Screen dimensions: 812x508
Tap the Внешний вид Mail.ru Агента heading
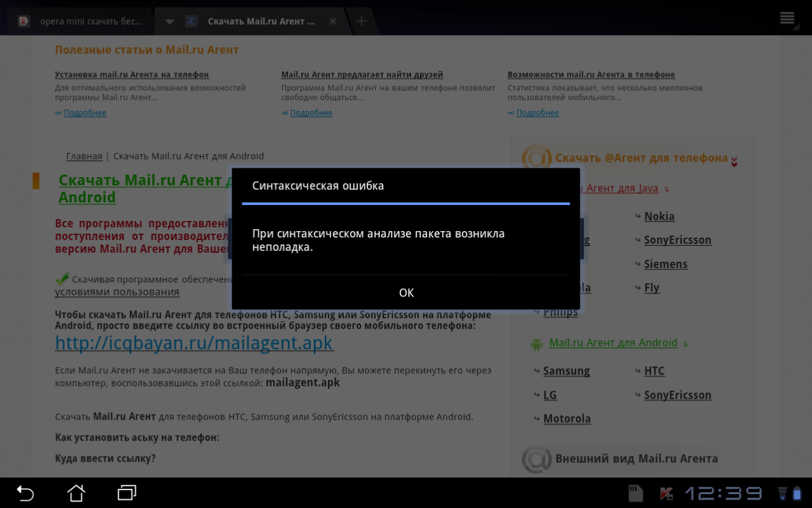637,458
